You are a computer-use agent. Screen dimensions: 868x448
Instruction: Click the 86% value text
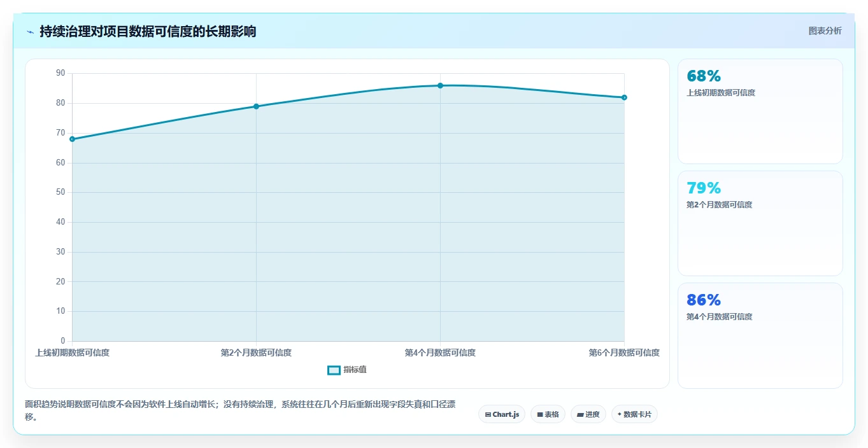click(704, 300)
